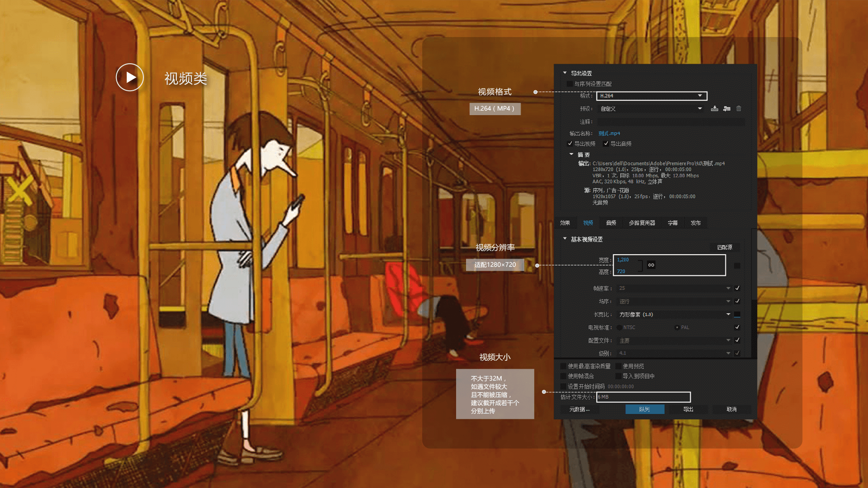Open the 级别 4.1 dropdown
Image resolution: width=868 pixels, height=488 pixels.
point(674,353)
